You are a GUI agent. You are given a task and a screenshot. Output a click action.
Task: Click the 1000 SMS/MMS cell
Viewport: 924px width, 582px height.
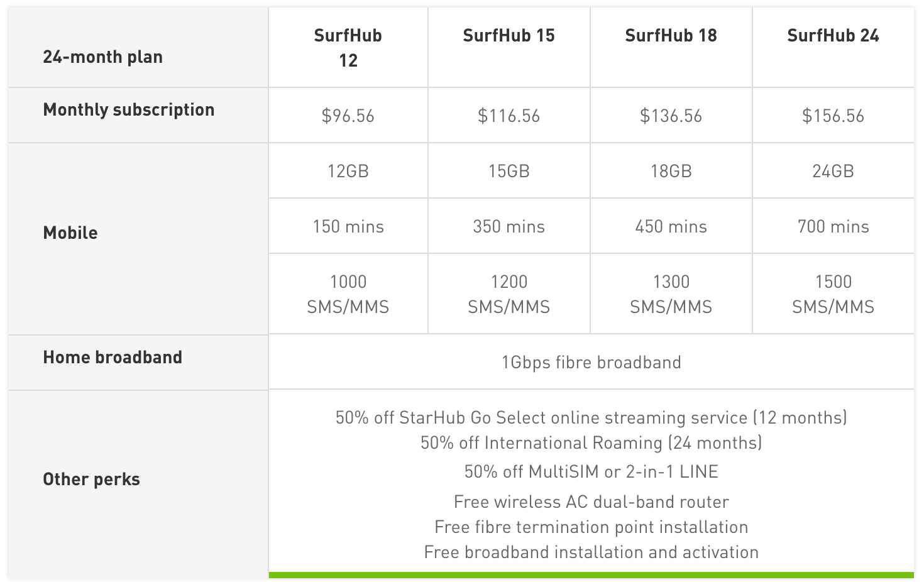click(x=348, y=294)
